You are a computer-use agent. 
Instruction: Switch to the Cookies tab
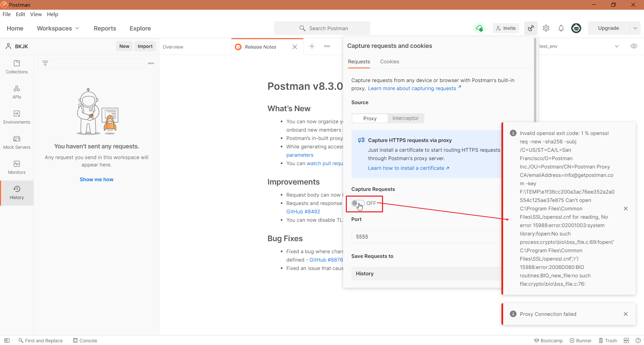(389, 62)
